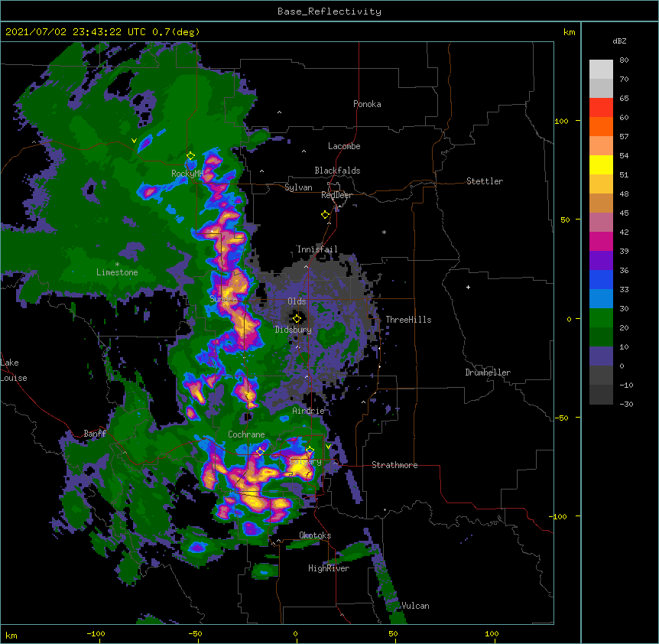Viewport: 659px width, 644px height.
Task: Click the Banff label
Action: coord(95,434)
